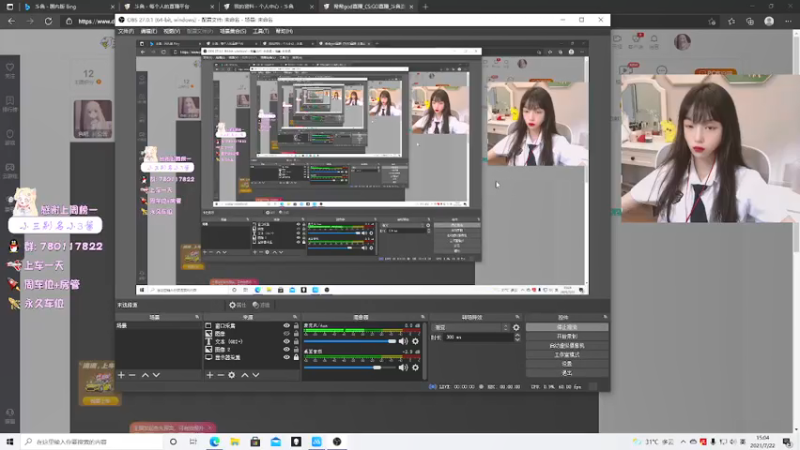Open OBS 设置 settings button

567,364
